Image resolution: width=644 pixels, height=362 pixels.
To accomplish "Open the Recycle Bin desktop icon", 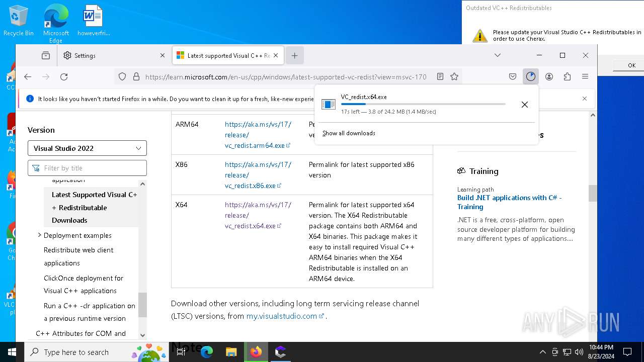I will click(19, 21).
